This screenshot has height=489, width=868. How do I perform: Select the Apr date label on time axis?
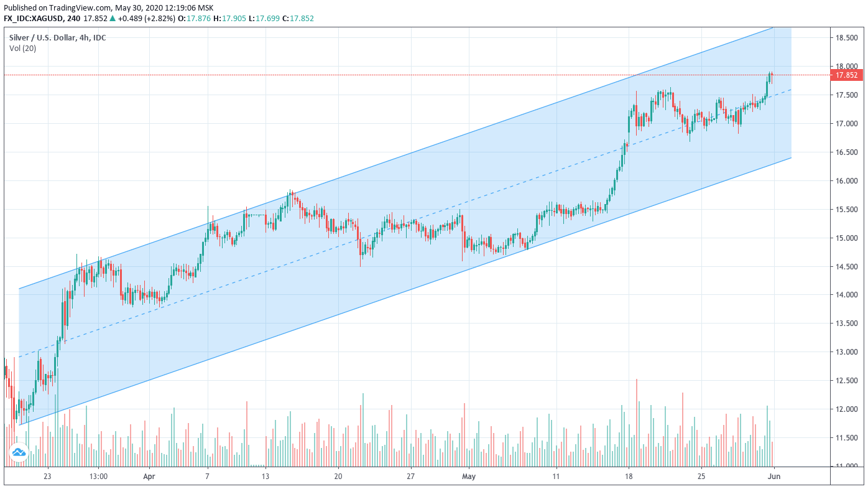[x=149, y=477]
